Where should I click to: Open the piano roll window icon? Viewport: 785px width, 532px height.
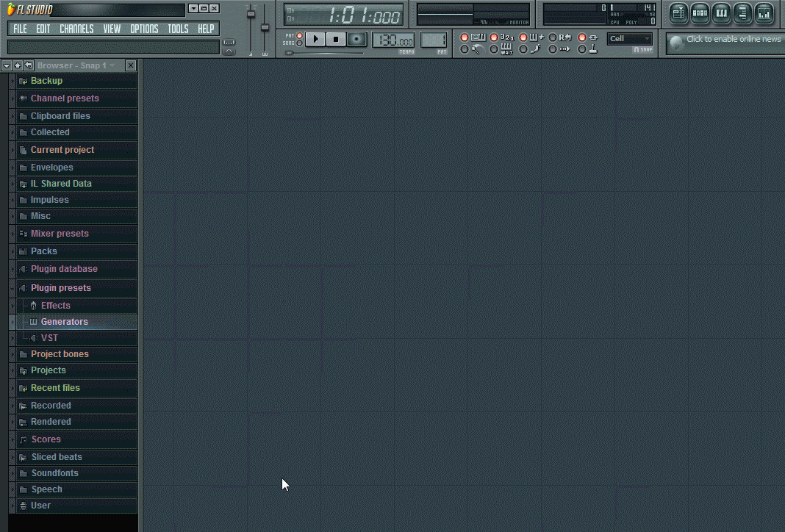721,12
